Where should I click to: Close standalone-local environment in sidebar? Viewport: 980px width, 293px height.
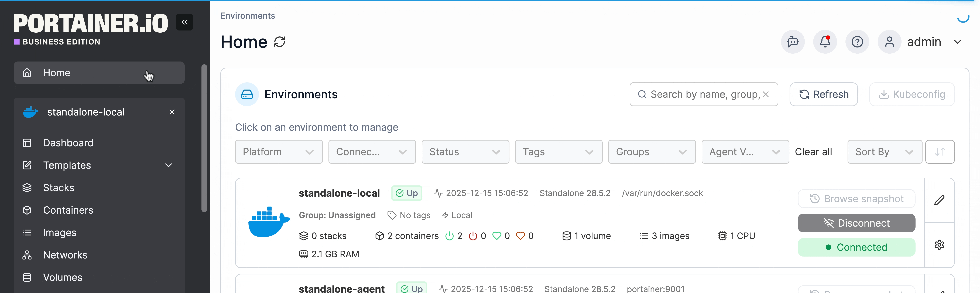(172, 112)
